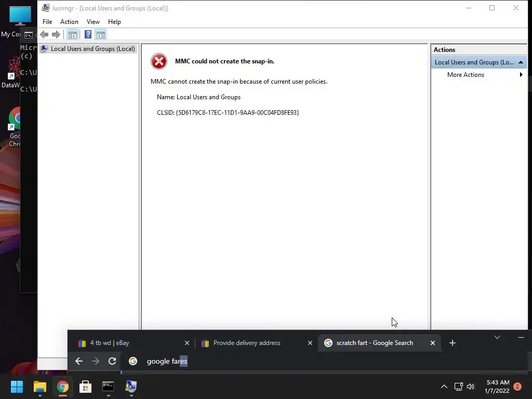Click the volume speaker icon in system tray
Viewport: 532px width, 399px height.
click(471, 387)
